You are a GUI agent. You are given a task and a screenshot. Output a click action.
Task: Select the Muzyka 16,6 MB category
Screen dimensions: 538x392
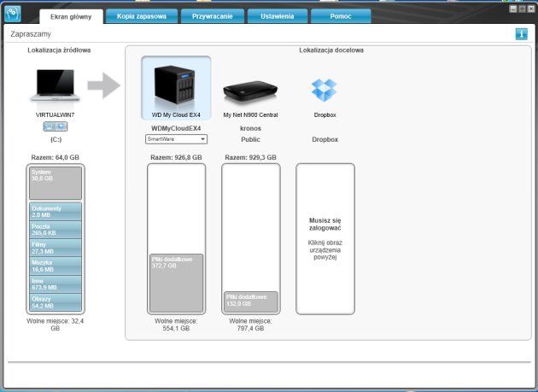pos(56,266)
